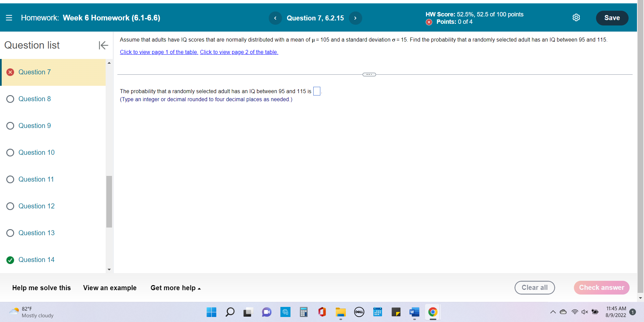This screenshot has width=644, height=322.
Task: Click the muted volume tray icon
Action: [585, 312]
